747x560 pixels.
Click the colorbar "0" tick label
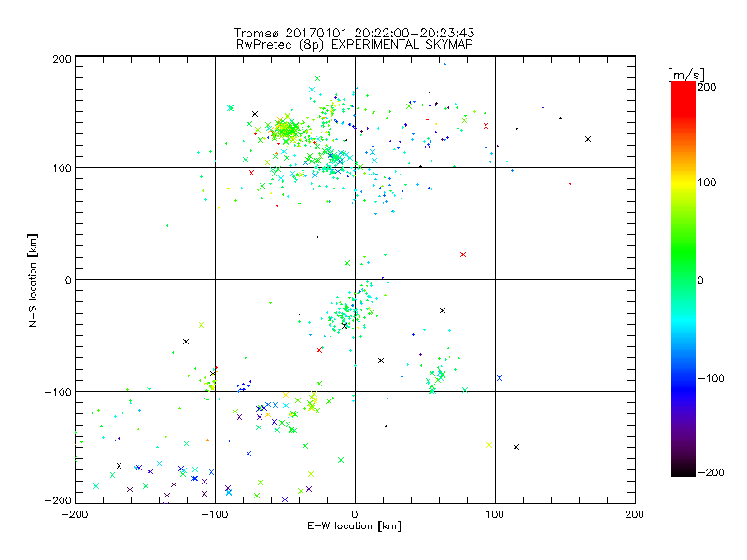(700, 280)
